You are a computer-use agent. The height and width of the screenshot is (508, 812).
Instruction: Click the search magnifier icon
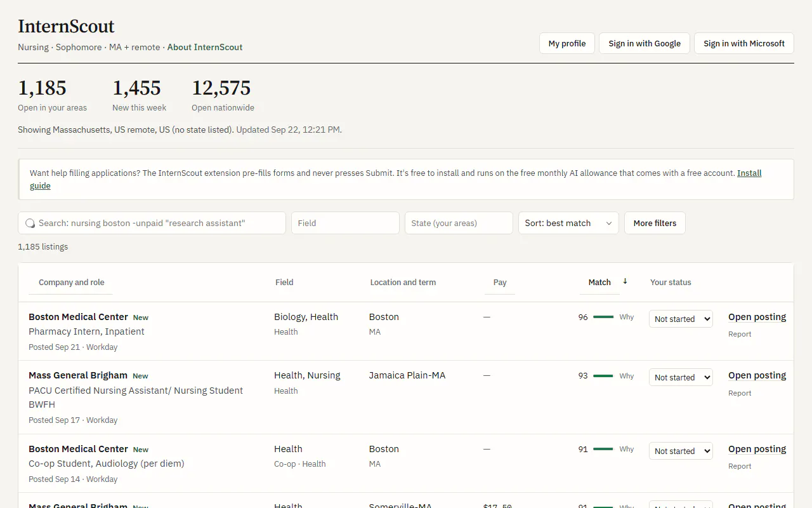click(30, 224)
